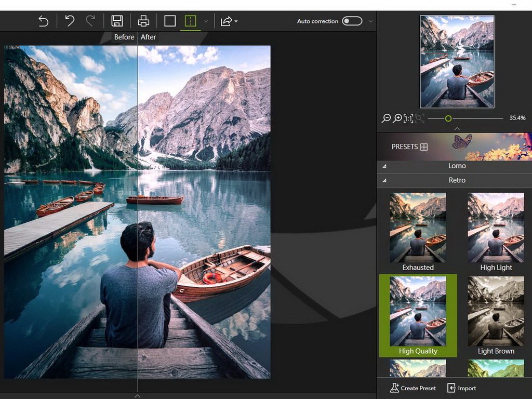Switch to the Before view
The width and height of the screenshot is (532, 399).
pos(124,37)
